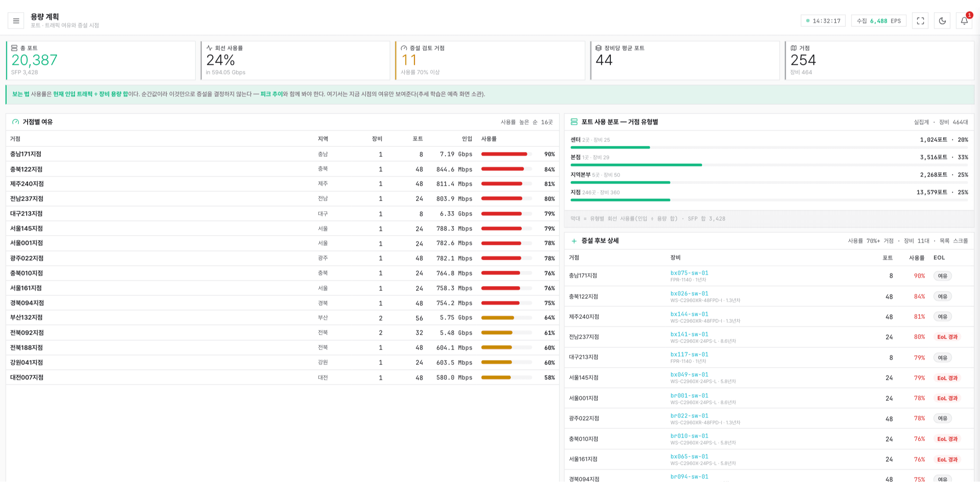Screen dimensions: 980x488
Task: Switch to dark mode moon icon
Action: point(942,21)
